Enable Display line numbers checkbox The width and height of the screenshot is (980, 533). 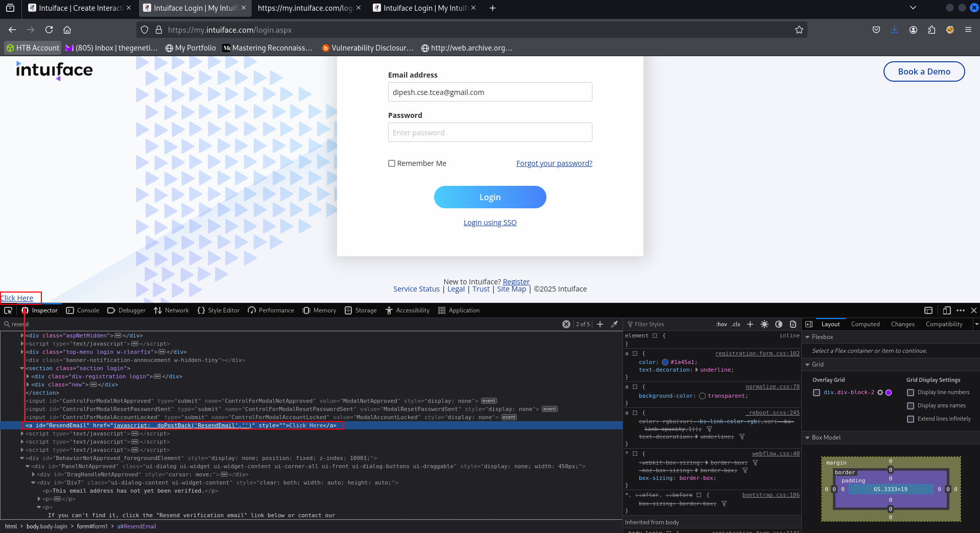coord(910,393)
